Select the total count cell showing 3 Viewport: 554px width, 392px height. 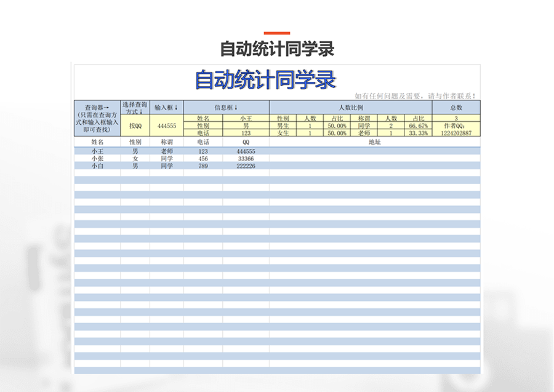click(456, 118)
